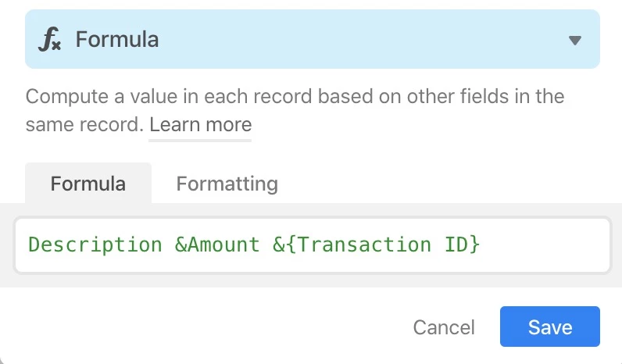Expand the light blue field type selector

(x=313, y=39)
